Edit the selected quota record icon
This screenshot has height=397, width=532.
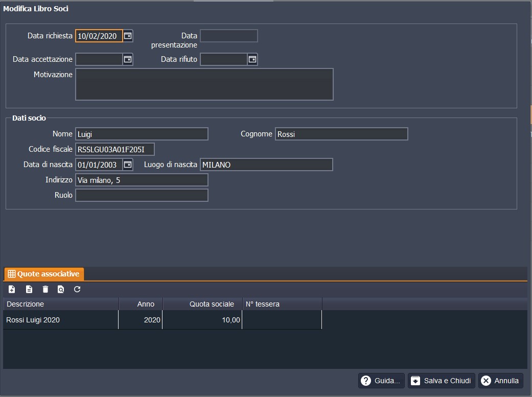pyautogui.click(x=29, y=289)
